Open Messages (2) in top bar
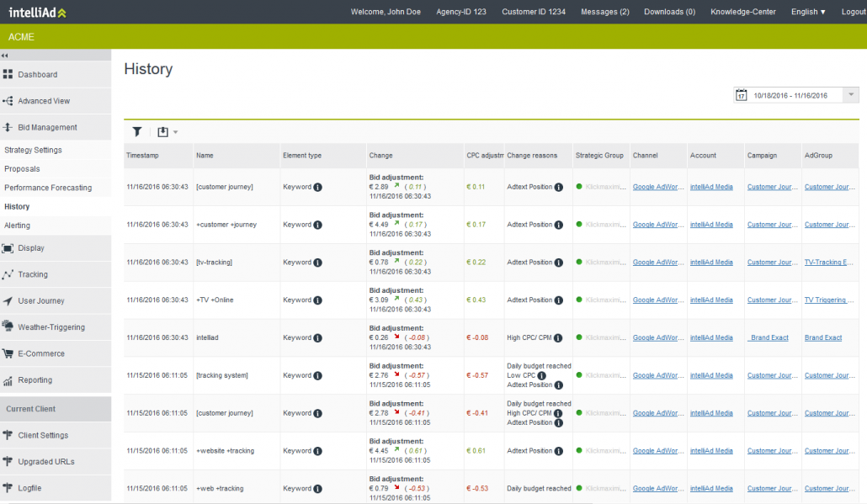Screen dimensions: 867x504 click(x=604, y=12)
